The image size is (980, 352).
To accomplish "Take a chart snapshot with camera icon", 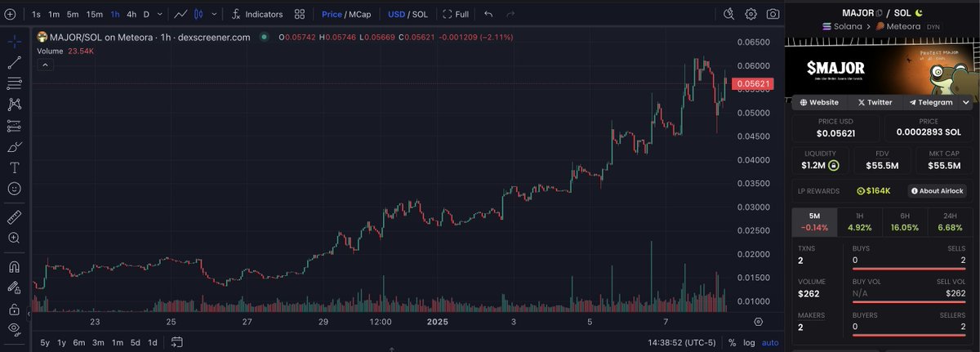I will [x=773, y=14].
